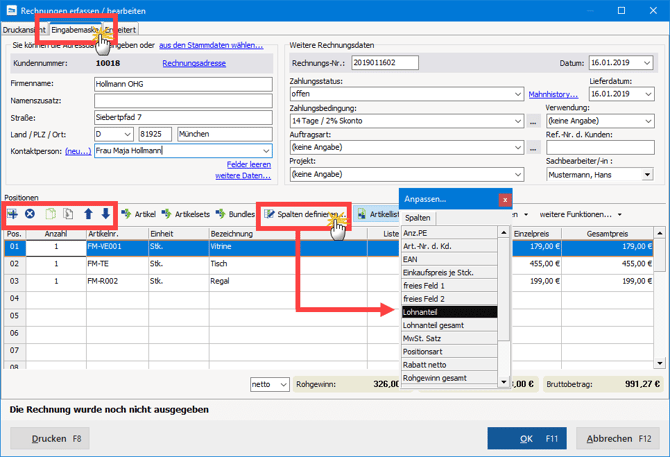Click the copy position icon

(50, 214)
